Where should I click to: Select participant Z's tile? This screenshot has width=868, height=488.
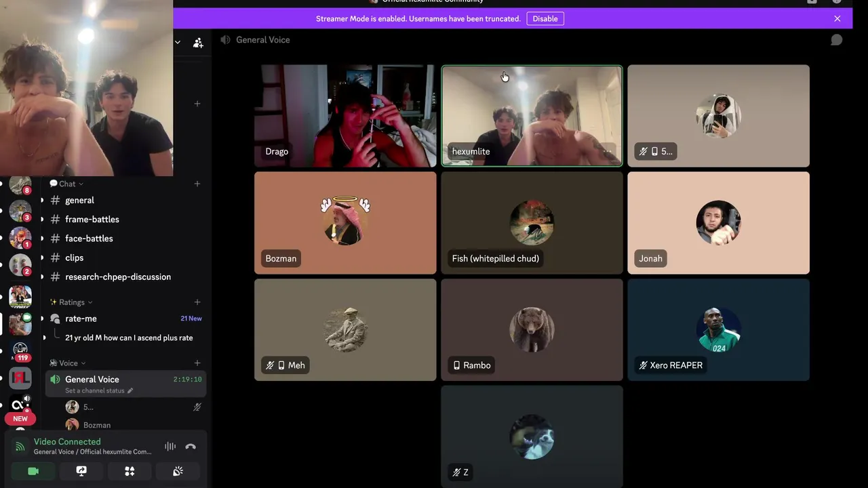pyautogui.click(x=532, y=437)
